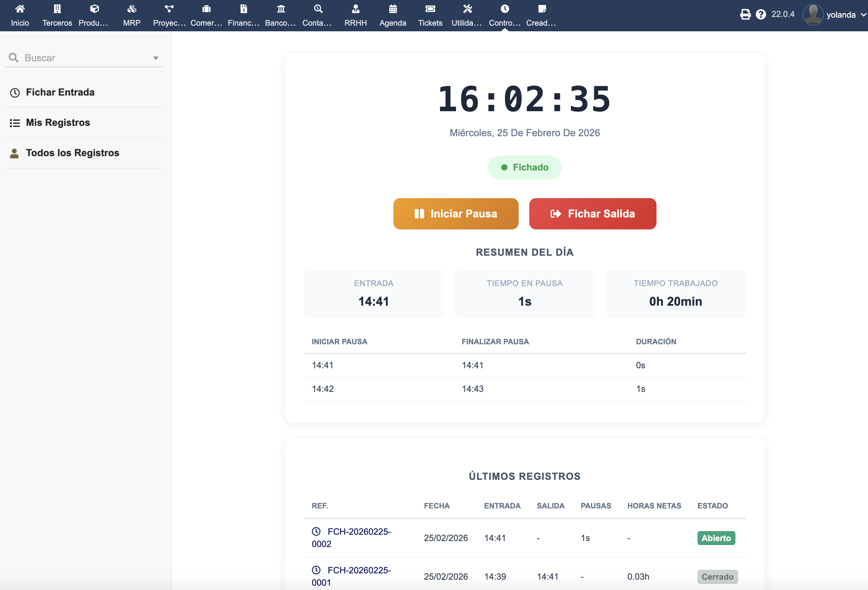The width and height of the screenshot is (868, 590).
Task: Click the Bancos bank icon
Action: pyautogui.click(x=281, y=9)
